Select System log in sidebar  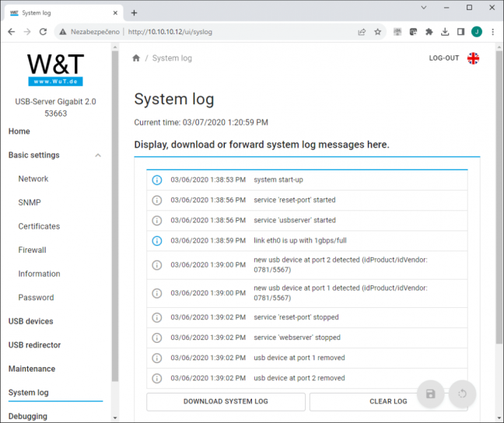click(28, 393)
